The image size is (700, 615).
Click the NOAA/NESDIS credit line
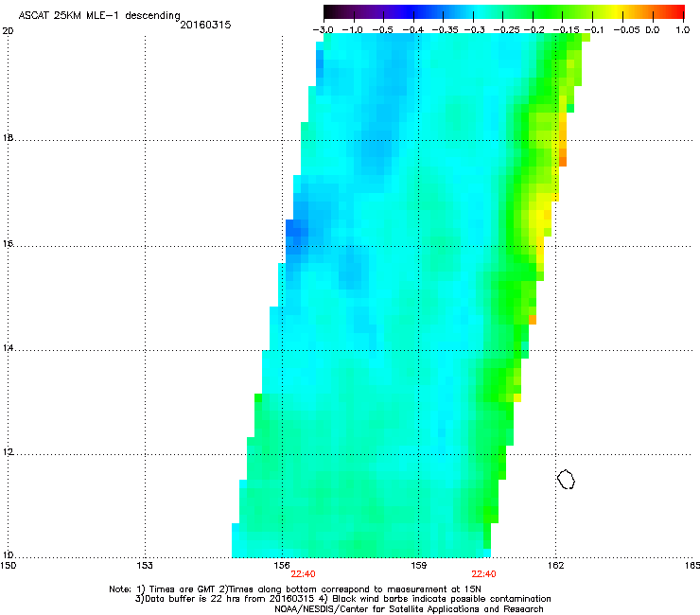click(409, 609)
